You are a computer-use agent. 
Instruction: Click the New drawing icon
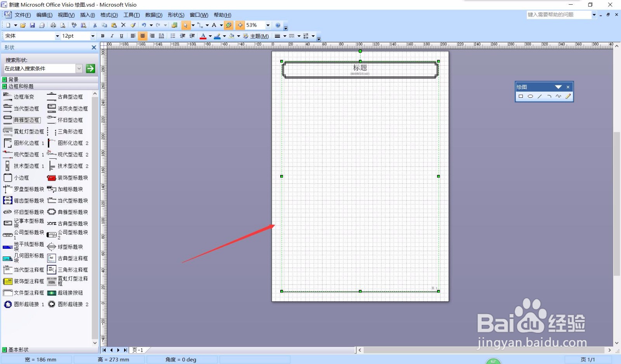point(8,25)
